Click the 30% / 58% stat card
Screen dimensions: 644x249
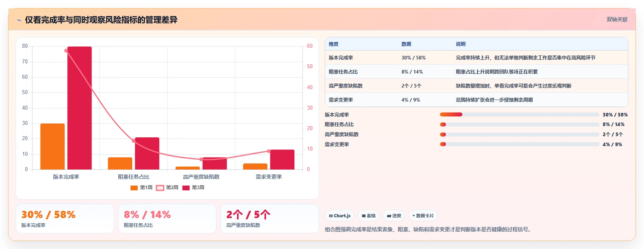pyautogui.click(x=65, y=218)
